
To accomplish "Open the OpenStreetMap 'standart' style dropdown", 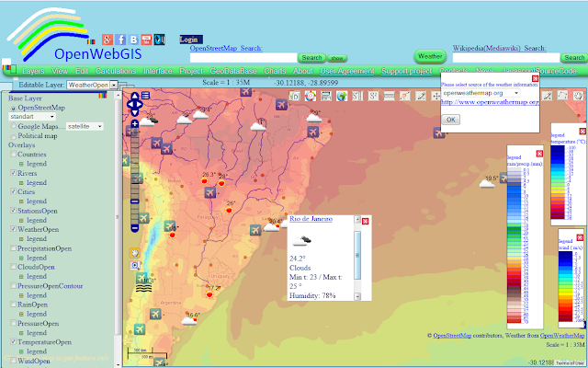I will coord(32,117).
